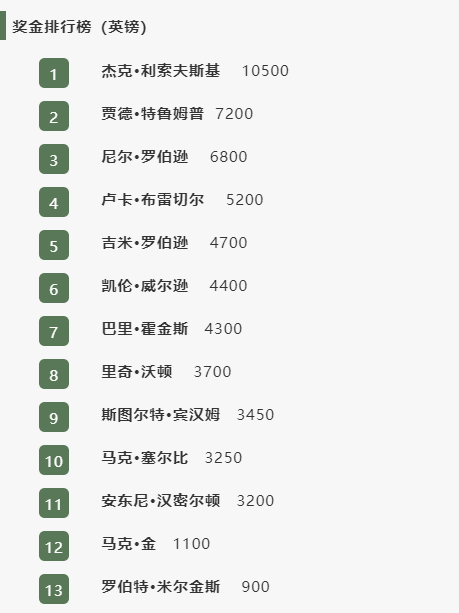
Task: Click the 巴里•霍金斯 name
Action: coord(145,329)
